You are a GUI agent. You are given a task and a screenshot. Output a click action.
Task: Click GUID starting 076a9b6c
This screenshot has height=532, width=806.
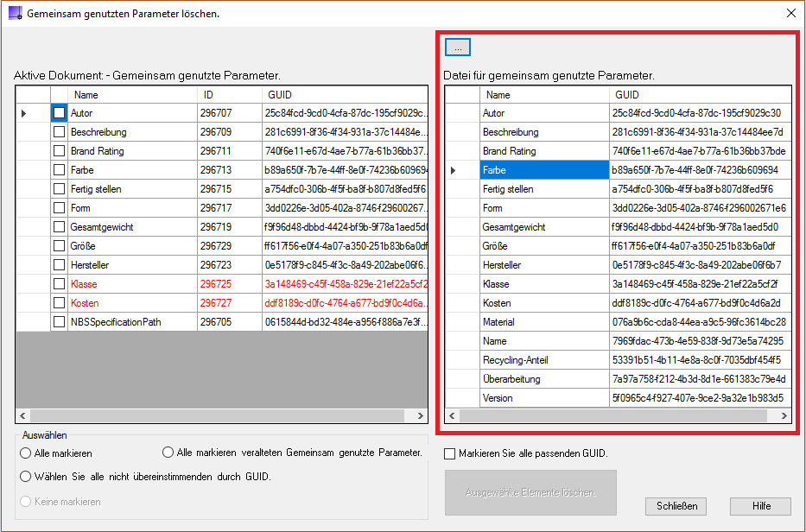[701, 322]
